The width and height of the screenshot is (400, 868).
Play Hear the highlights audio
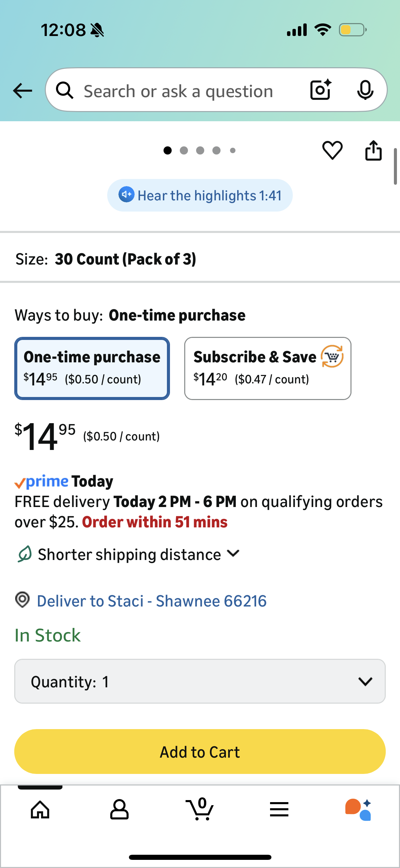(x=200, y=195)
